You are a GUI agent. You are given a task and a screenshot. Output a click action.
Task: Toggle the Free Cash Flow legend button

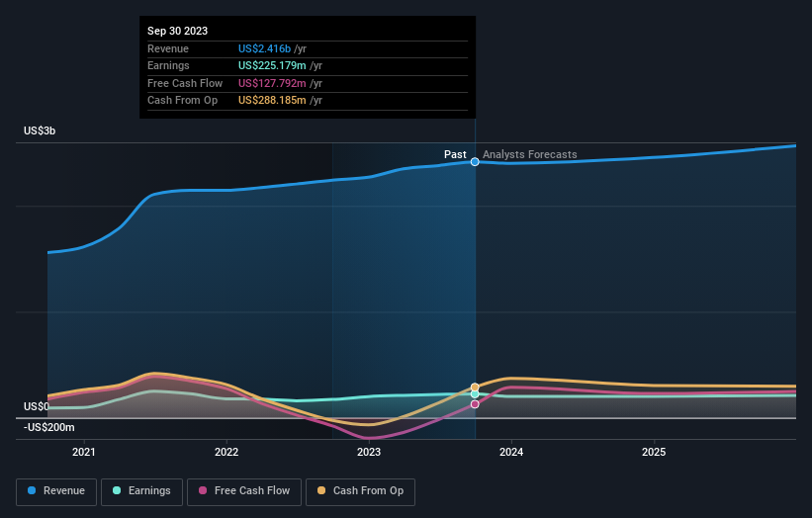244,491
